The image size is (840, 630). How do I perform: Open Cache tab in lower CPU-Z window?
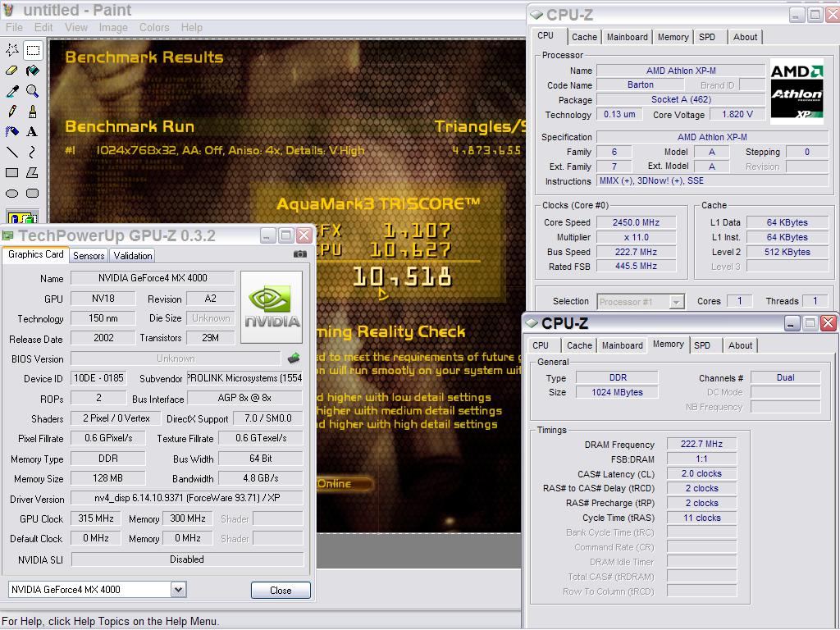tap(580, 345)
